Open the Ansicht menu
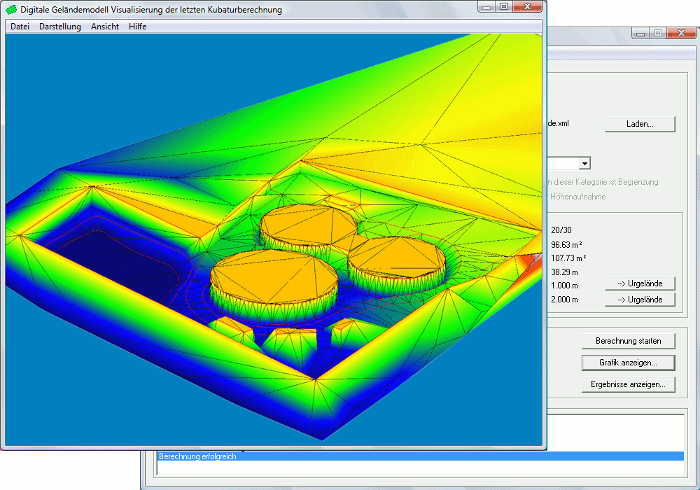This screenshot has height=490, width=700. pos(105,26)
